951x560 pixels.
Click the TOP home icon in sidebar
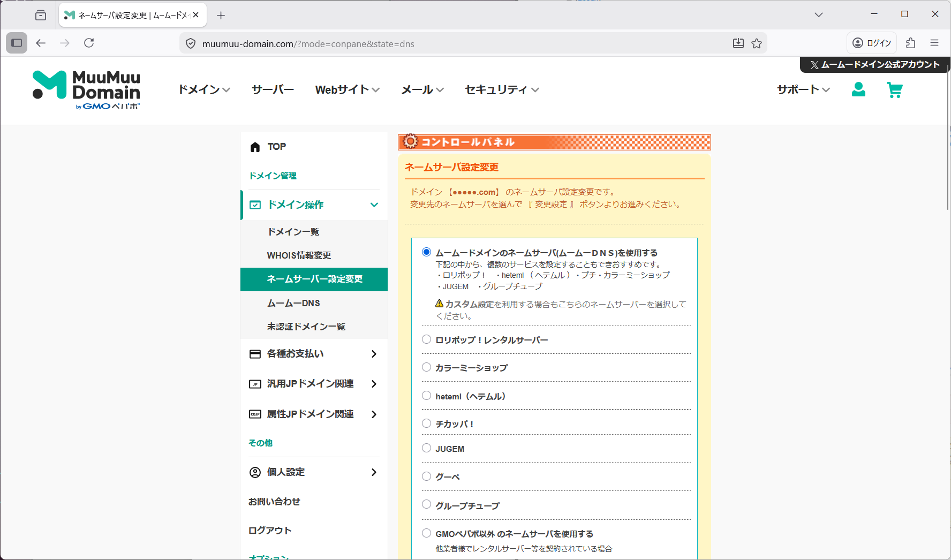pos(255,147)
